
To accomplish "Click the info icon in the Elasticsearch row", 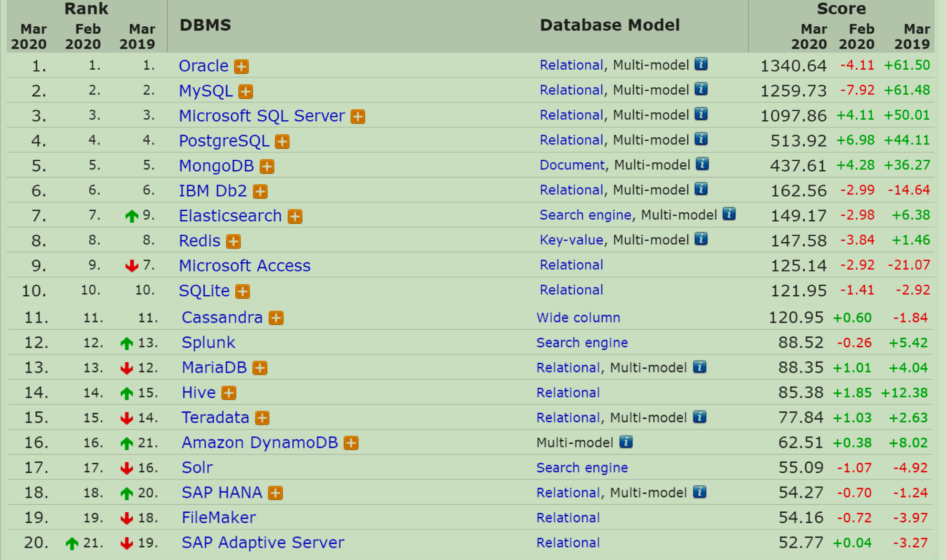I will tap(729, 214).
